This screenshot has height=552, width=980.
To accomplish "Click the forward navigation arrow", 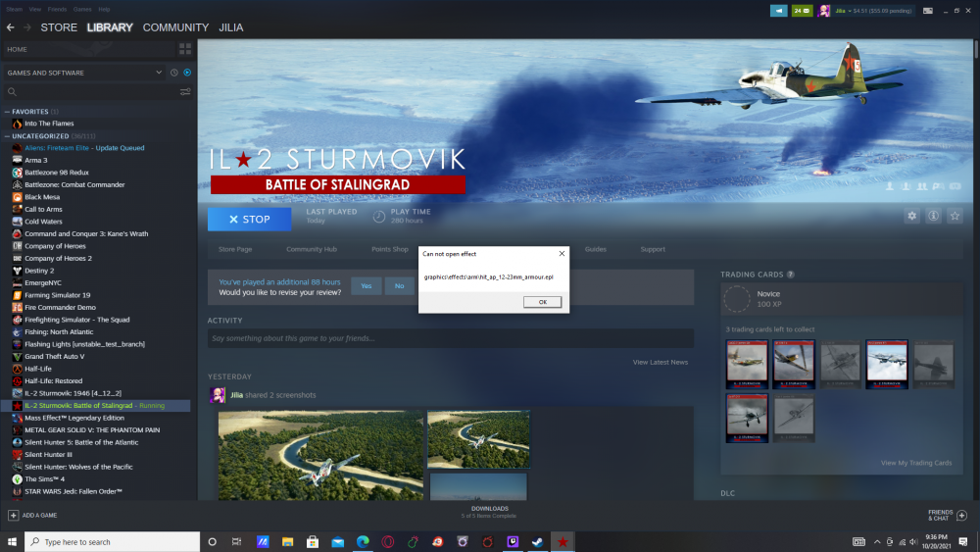I will [26, 27].
